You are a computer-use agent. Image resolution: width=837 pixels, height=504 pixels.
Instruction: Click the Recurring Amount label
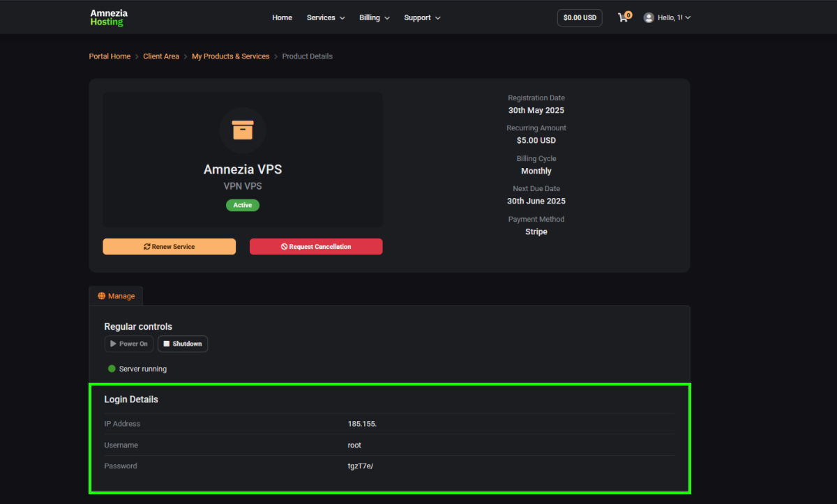pos(536,128)
